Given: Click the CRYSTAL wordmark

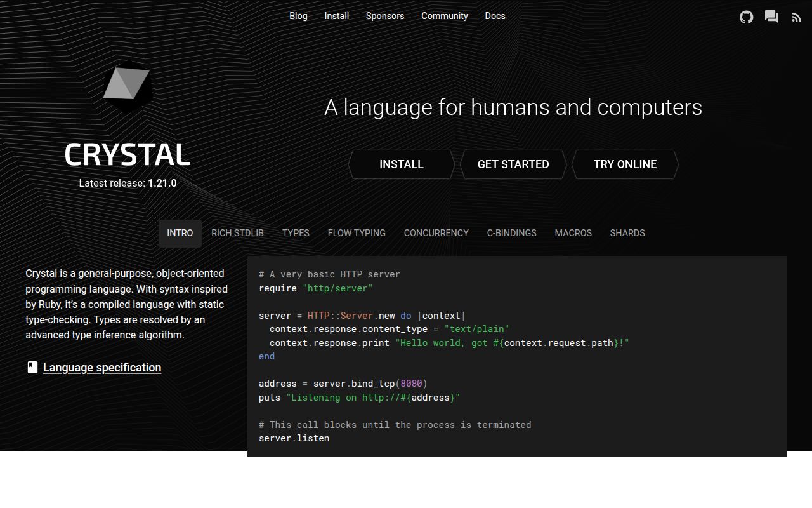Looking at the screenshot, I should point(128,155).
